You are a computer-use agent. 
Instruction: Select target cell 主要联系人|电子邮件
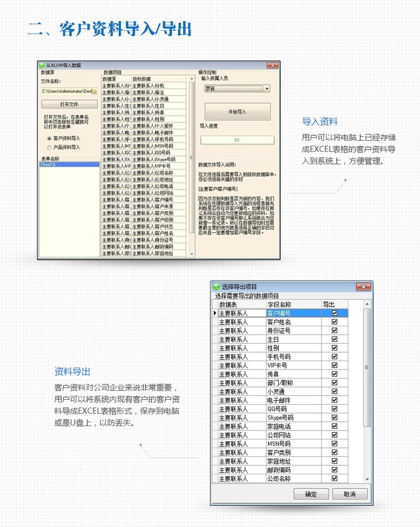coord(158,133)
